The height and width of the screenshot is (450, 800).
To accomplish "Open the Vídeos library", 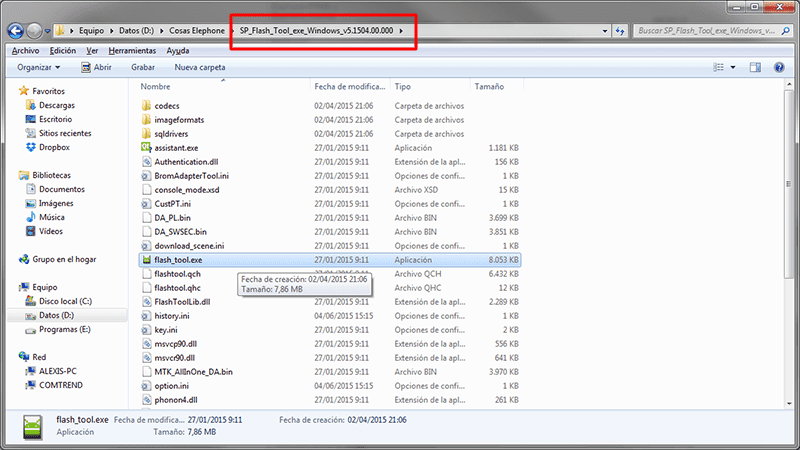I will click(51, 232).
